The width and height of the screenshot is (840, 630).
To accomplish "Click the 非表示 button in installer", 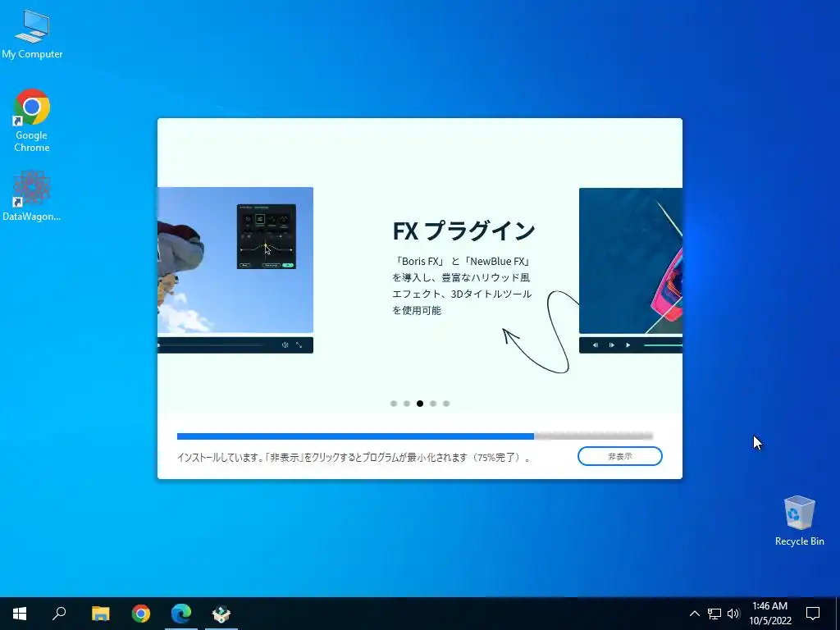I will (x=620, y=456).
